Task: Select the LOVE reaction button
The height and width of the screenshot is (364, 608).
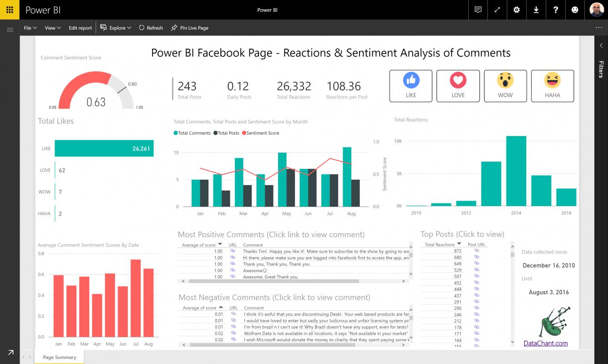Action: point(458,86)
